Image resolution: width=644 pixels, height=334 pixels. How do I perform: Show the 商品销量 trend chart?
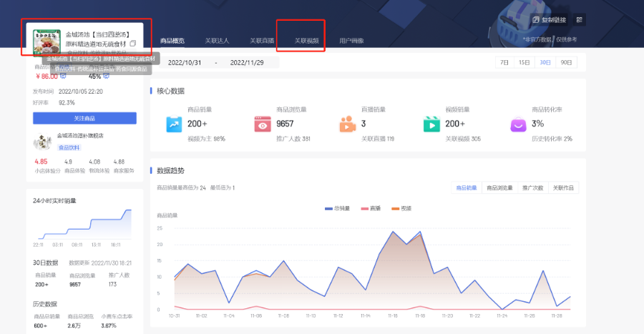[467, 188]
